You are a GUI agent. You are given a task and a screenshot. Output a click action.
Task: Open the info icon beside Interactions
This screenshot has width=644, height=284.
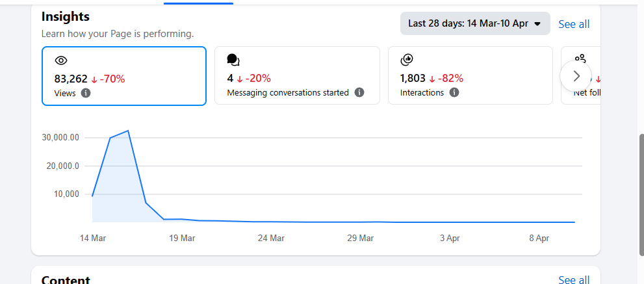454,93
